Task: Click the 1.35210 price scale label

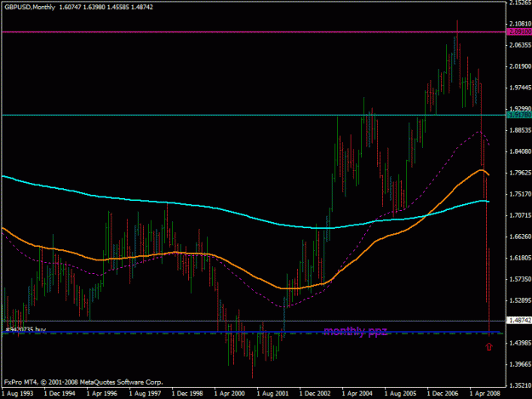Action: (520, 385)
